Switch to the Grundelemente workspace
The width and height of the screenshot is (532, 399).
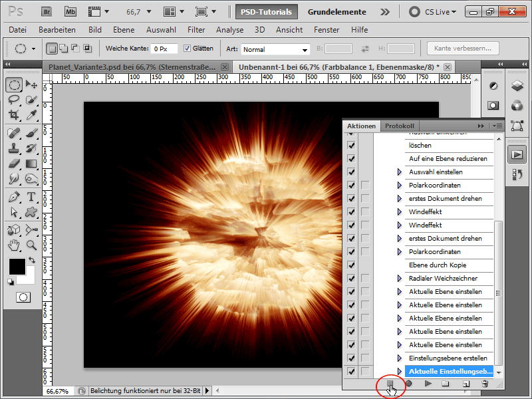336,12
